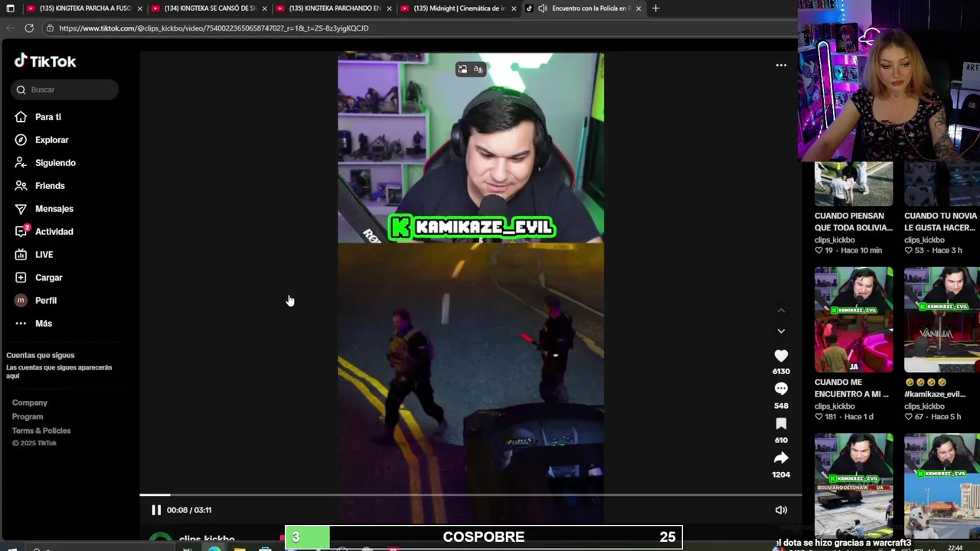
Task: Open the TikTok logo home link
Action: (45, 61)
